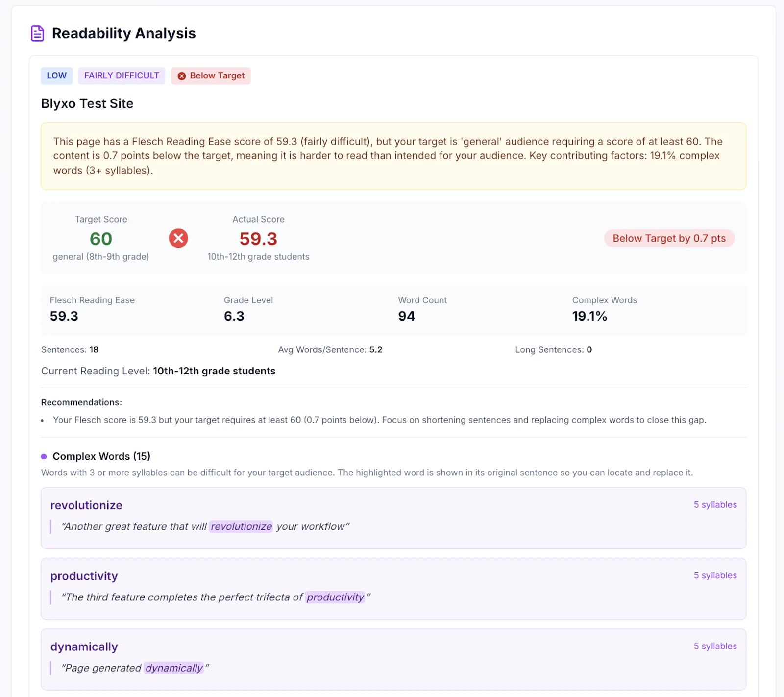Select the FAIRLY DIFFICULT badge
Screen dimensions: 784x697
tap(122, 75)
